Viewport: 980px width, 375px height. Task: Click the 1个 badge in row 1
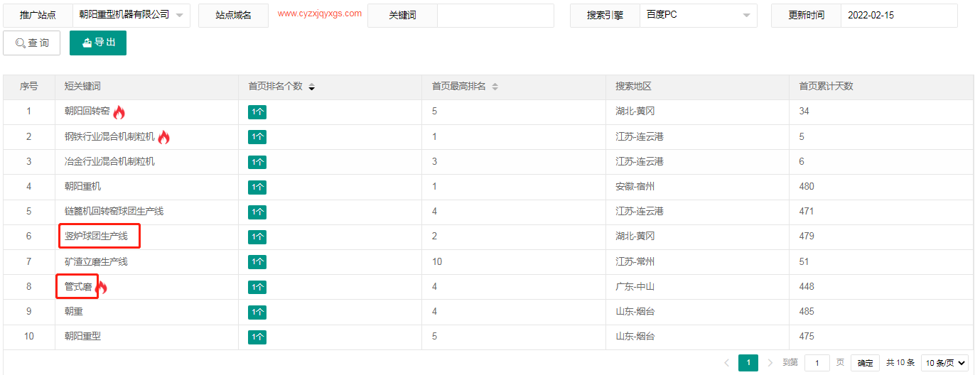pyautogui.click(x=257, y=112)
